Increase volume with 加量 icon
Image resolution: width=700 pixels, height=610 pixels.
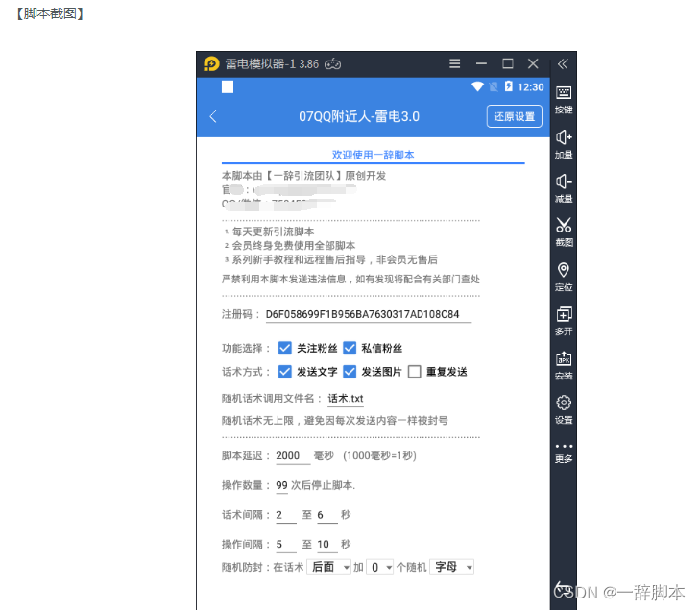point(564,144)
